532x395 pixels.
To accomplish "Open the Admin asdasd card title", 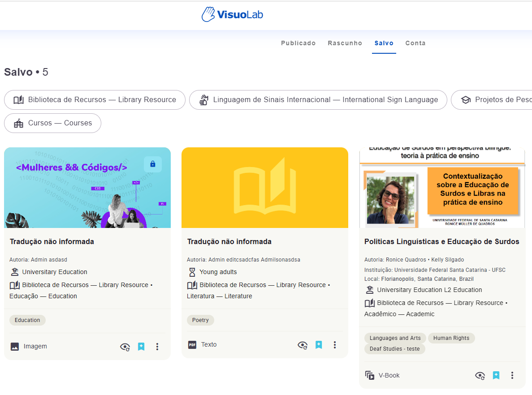I will (52, 241).
